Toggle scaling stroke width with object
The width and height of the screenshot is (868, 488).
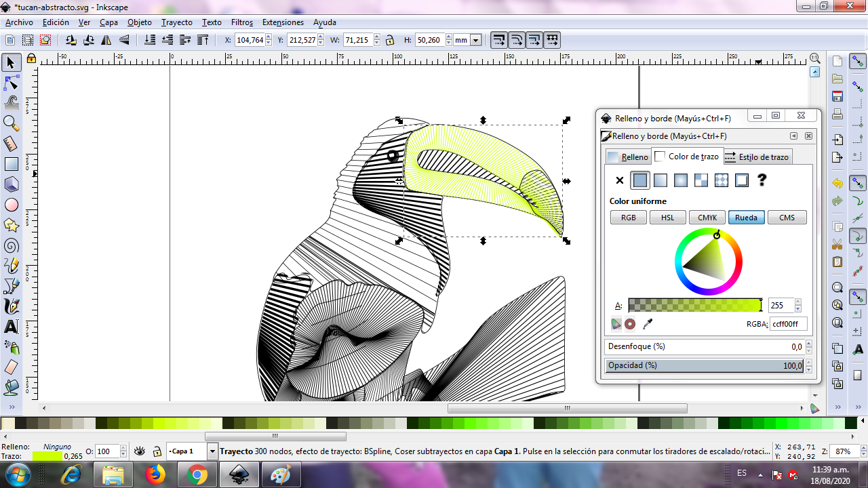499,41
